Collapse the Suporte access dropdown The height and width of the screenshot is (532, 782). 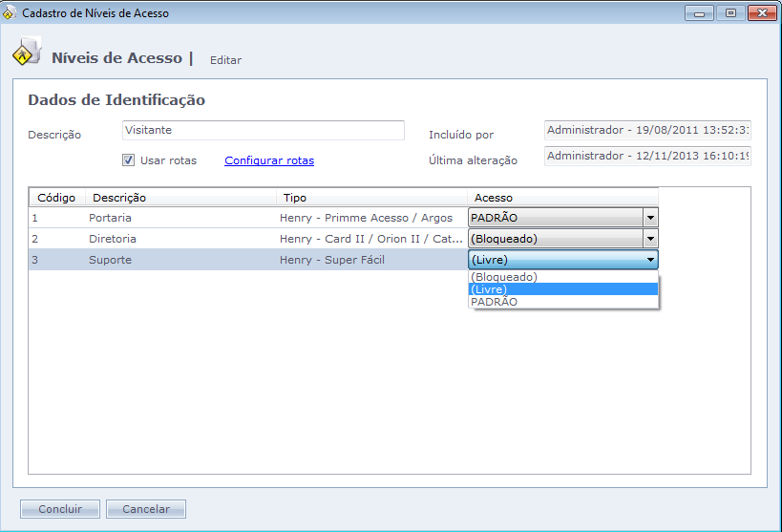[x=649, y=260]
